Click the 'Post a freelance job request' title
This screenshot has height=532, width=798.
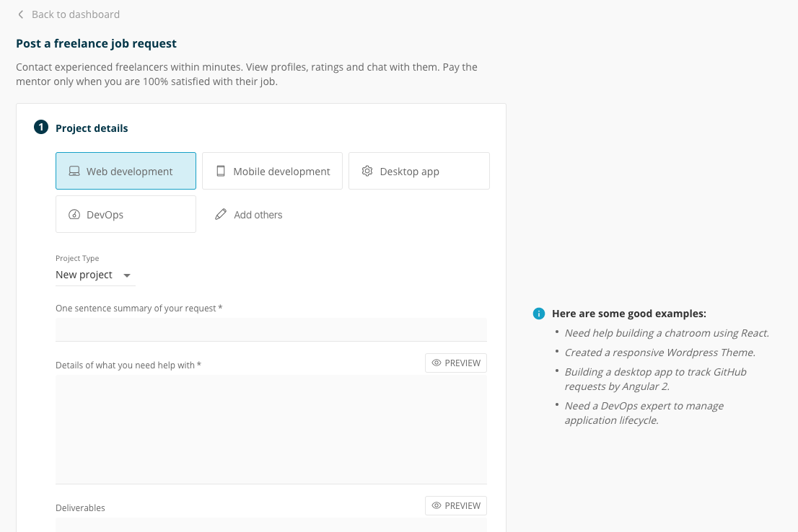(96, 43)
